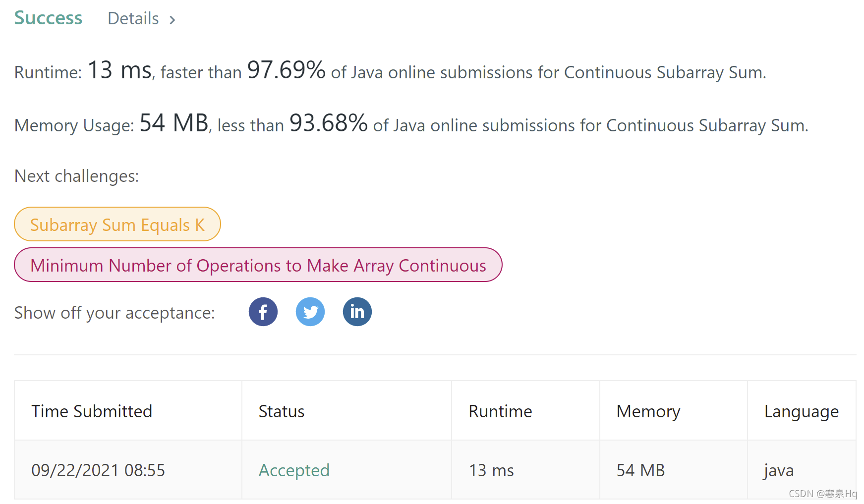Click the Runtime column header

coord(500,411)
